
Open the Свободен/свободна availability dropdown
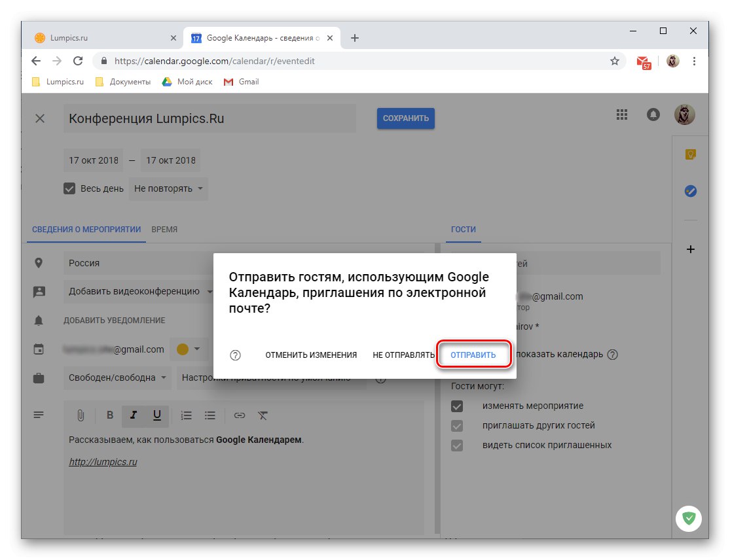(x=117, y=377)
